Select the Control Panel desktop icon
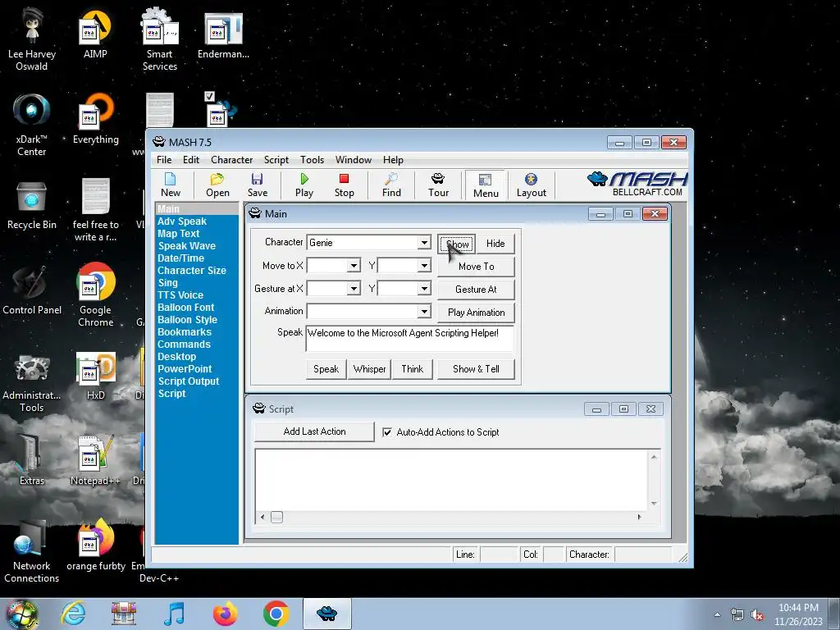 coord(32,291)
